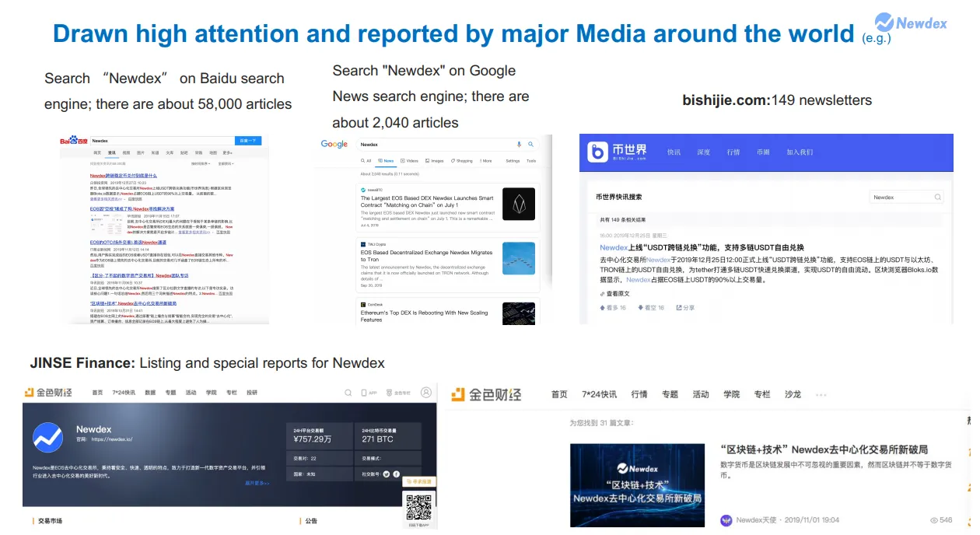Viewport: 980px width, 535px height.
Task: Click black EOS logo article thumbnail
Action: pos(519,204)
